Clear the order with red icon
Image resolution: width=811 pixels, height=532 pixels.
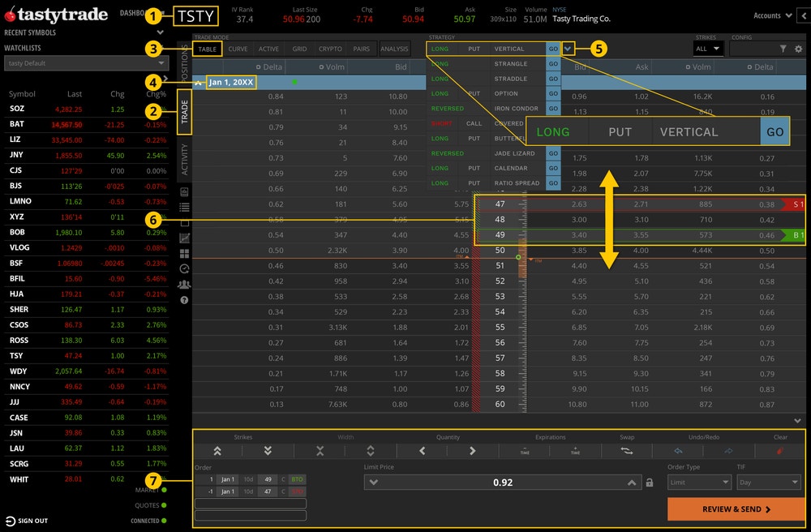click(780, 451)
